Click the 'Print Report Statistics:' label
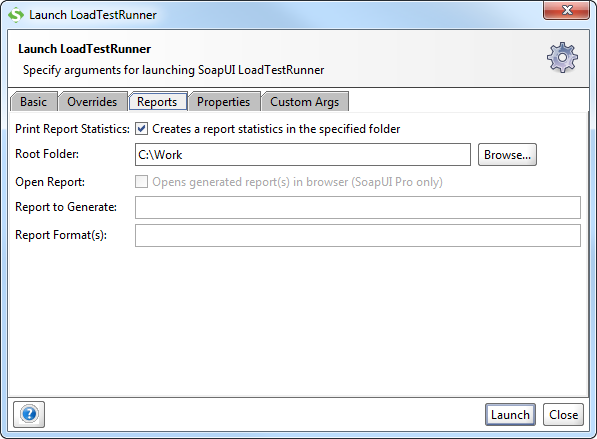The height and width of the screenshot is (439, 597). click(72, 129)
